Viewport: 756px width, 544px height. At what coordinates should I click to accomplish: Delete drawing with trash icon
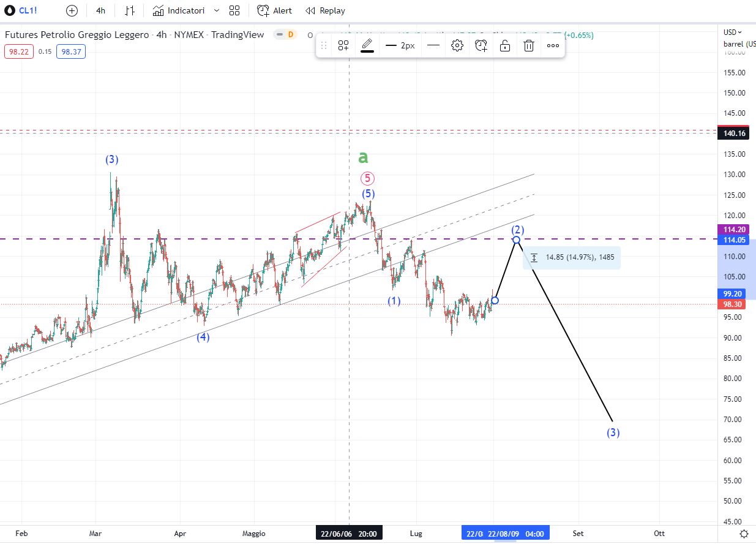529,45
